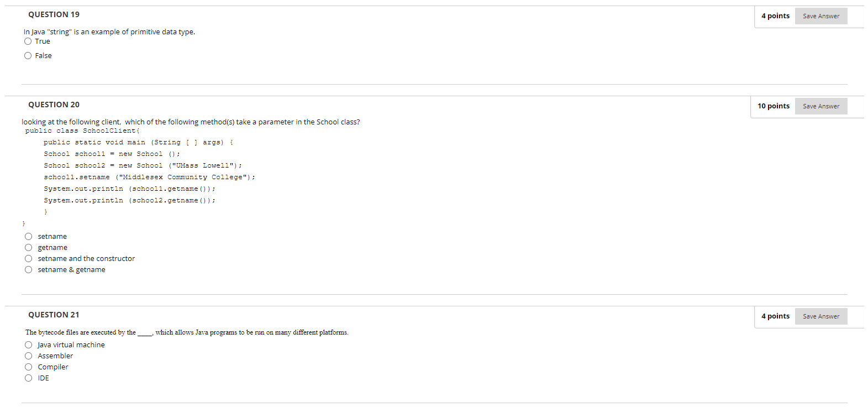
Task: Click the 10 points label beside Question 20
Action: tap(773, 106)
